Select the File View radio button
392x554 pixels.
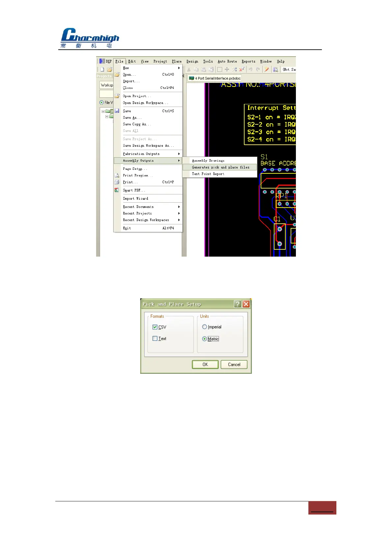[101, 103]
